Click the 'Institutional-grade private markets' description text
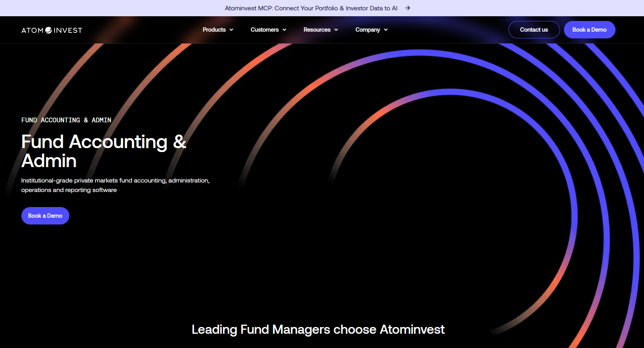This screenshot has height=348, width=644. pyautogui.click(x=115, y=185)
